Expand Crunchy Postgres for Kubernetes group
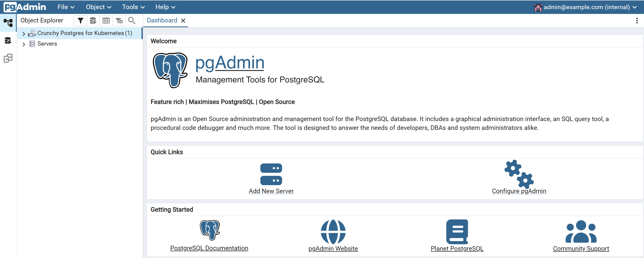This screenshot has width=644, height=258. pyautogui.click(x=24, y=34)
